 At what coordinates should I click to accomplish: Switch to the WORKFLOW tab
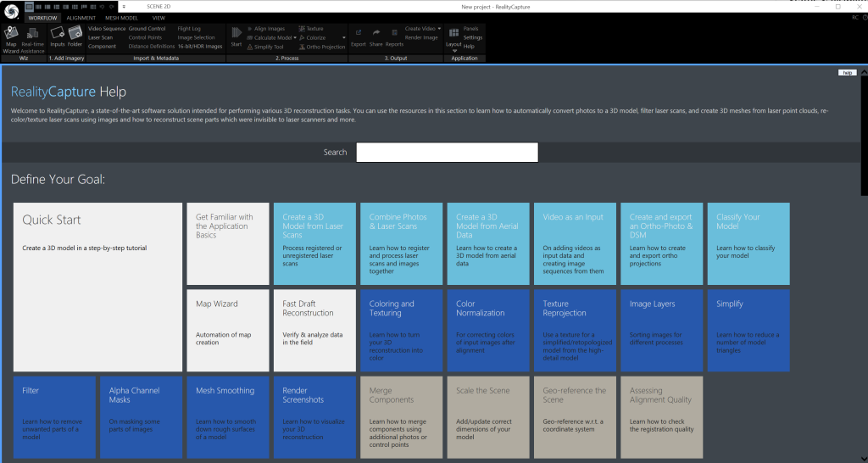tap(42, 19)
